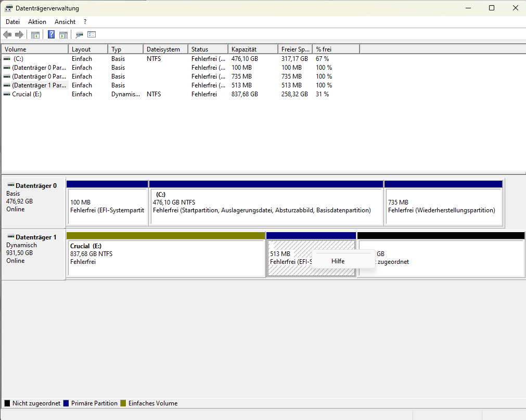Sort by the Dateisystem column header
Image resolution: width=526 pixels, height=420 pixels.
tap(166, 49)
